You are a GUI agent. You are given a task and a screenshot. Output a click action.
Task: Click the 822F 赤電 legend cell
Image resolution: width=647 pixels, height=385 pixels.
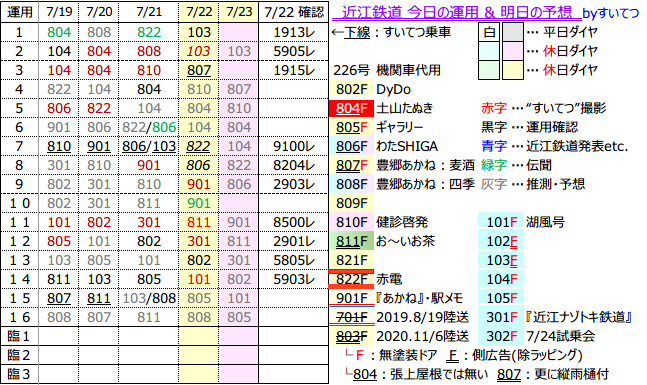coord(352,279)
